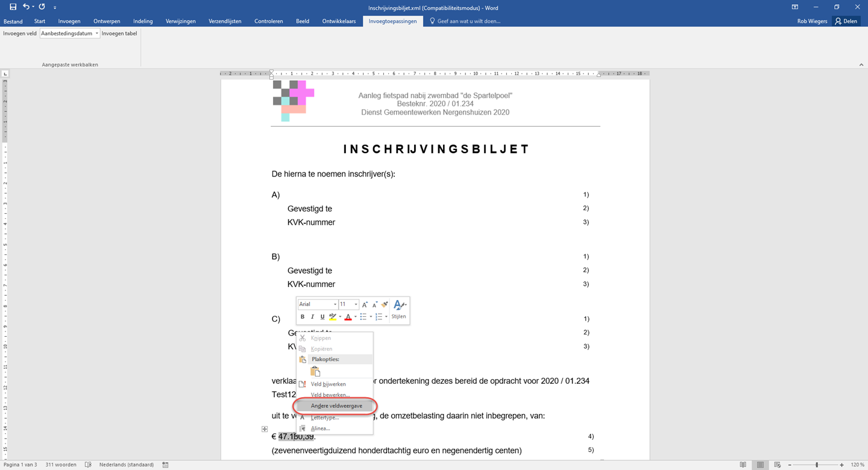Switch to Print Layout view
The image size is (868, 470).
click(x=760, y=465)
